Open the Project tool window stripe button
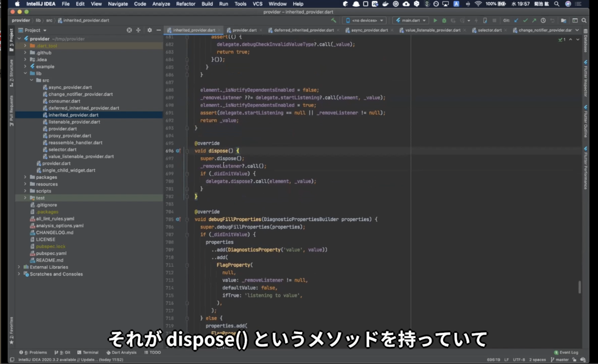This screenshot has height=364, width=598. (x=11, y=38)
